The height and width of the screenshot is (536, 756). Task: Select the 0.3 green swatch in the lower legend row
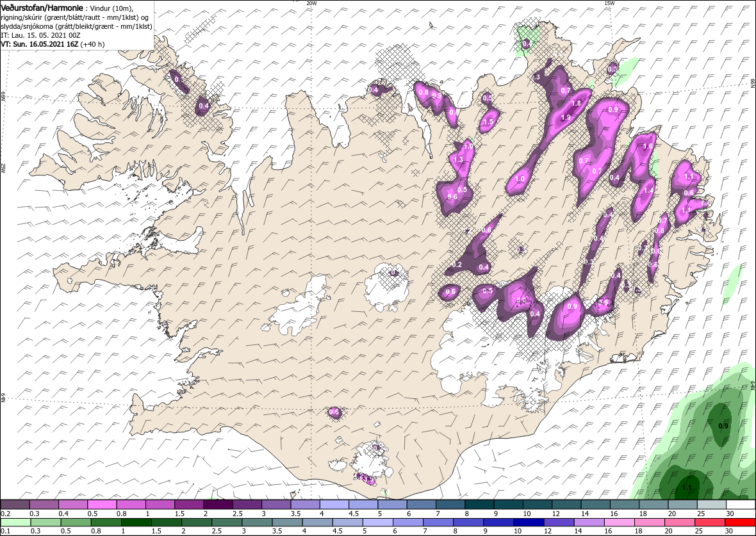click(x=45, y=523)
